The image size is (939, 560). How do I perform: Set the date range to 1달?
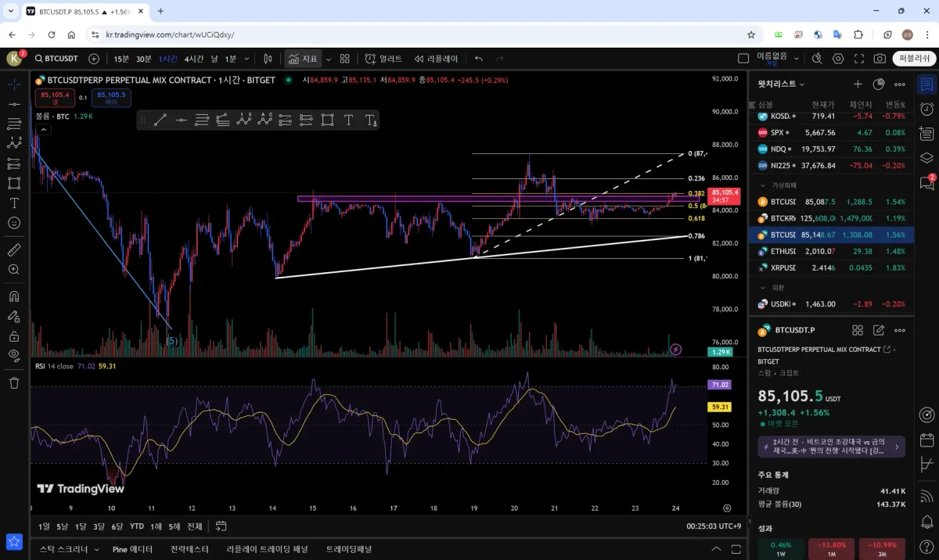81,526
